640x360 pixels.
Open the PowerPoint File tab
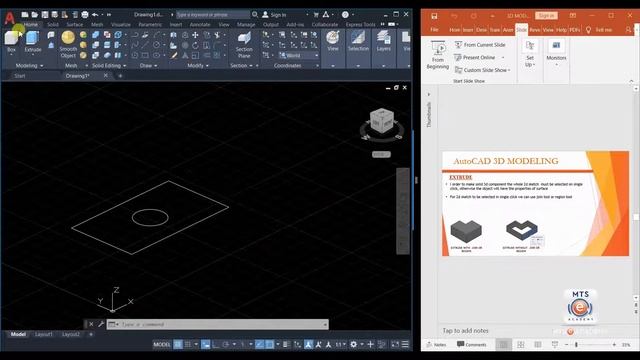(434, 30)
